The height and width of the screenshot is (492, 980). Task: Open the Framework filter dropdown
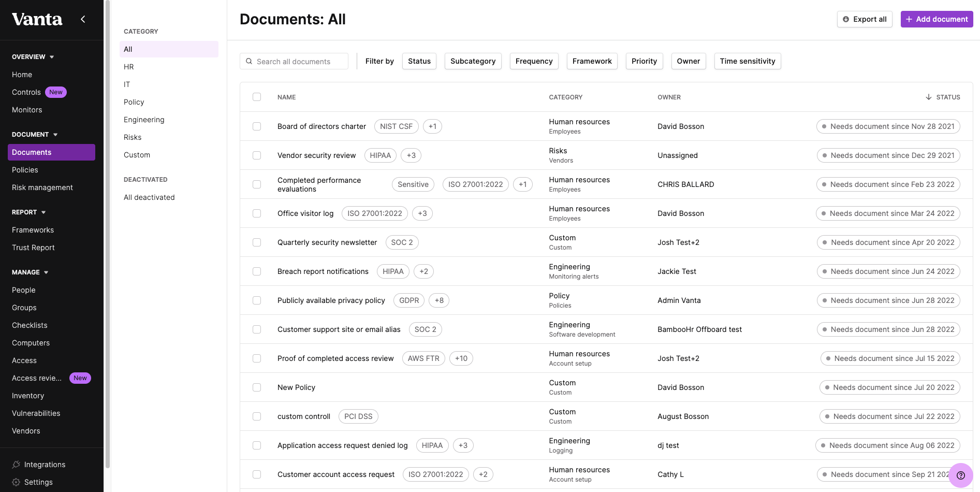point(592,61)
